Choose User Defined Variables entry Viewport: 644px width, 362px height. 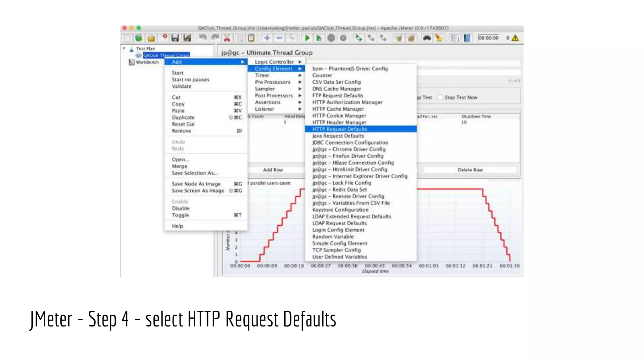361,257
